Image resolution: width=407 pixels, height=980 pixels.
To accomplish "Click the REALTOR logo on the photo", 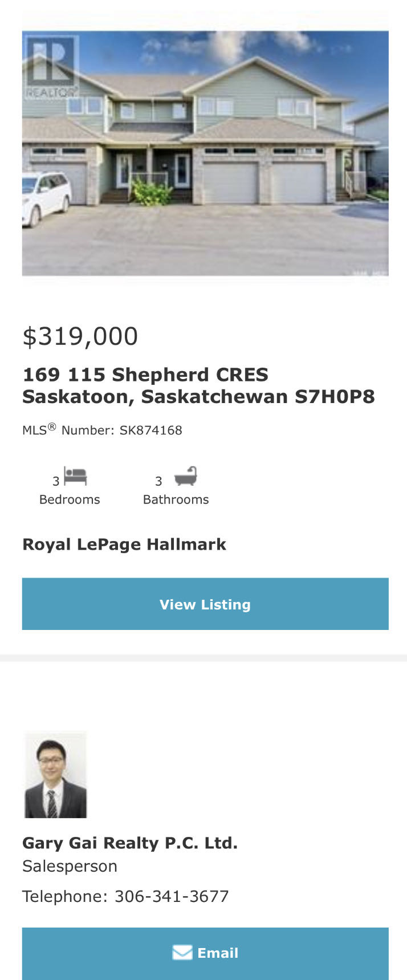I will click(x=51, y=67).
